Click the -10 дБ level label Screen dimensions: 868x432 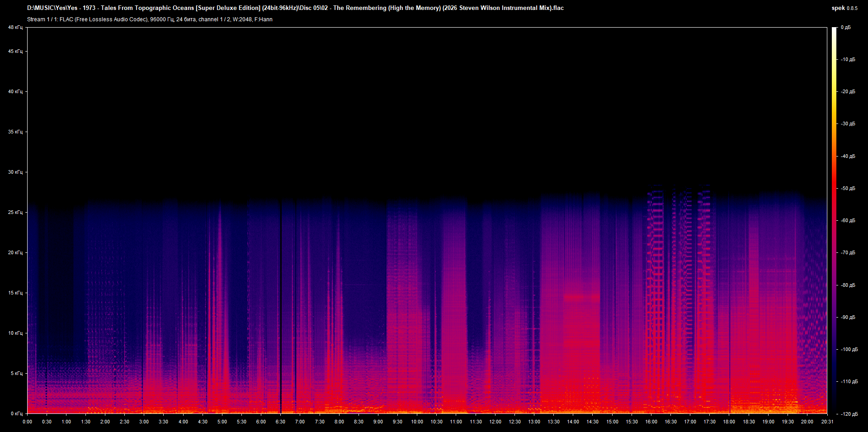pos(848,60)
